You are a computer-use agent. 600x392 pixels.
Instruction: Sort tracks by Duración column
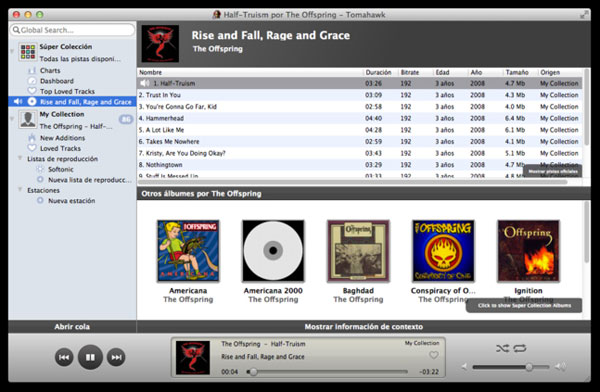point(380,72)
